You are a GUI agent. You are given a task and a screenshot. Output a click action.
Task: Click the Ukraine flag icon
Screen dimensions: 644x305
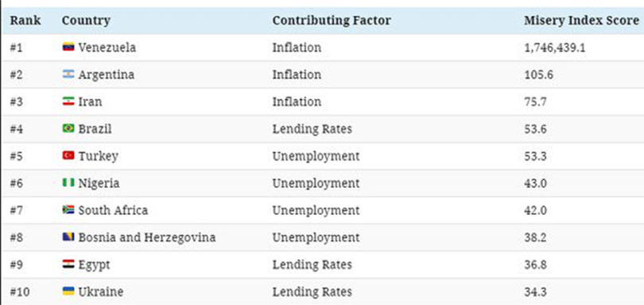pyautogui.click(x=68, y=291)
